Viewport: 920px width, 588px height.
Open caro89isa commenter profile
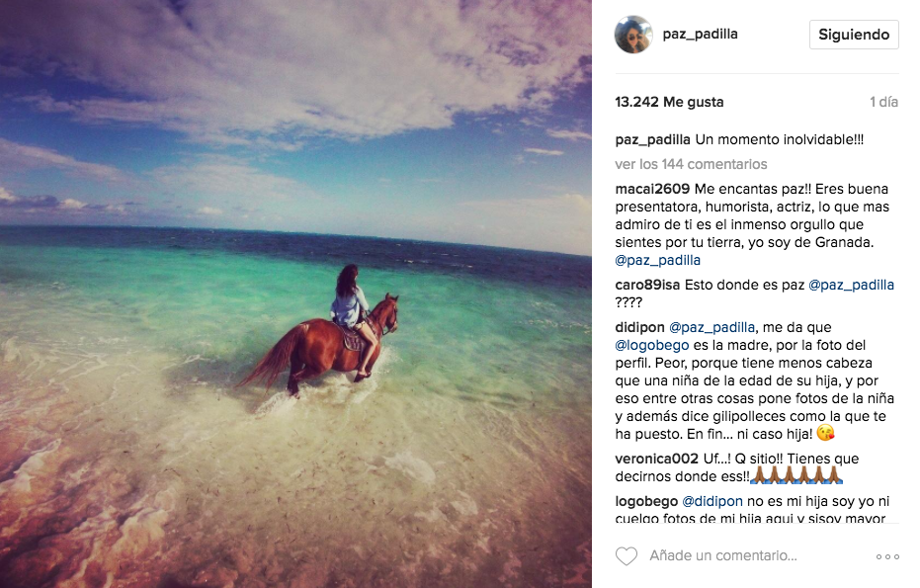coord(647,285)
